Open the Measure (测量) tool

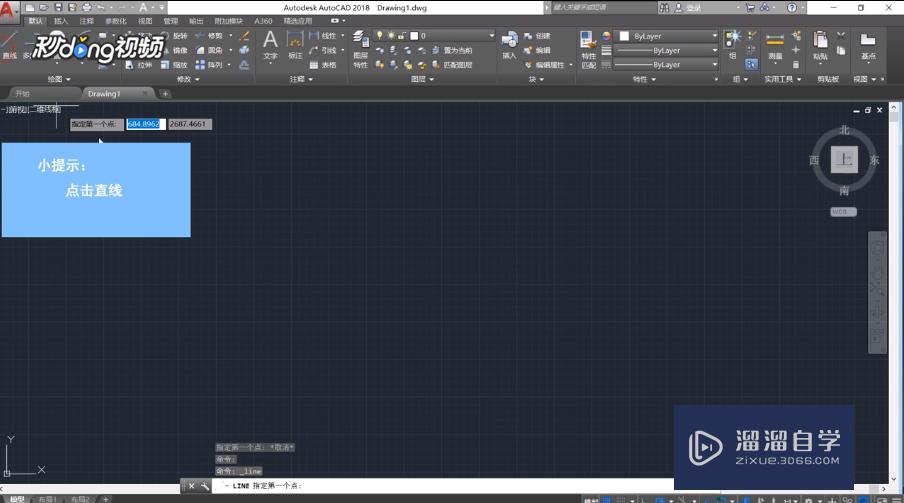[x=775, y=45]
